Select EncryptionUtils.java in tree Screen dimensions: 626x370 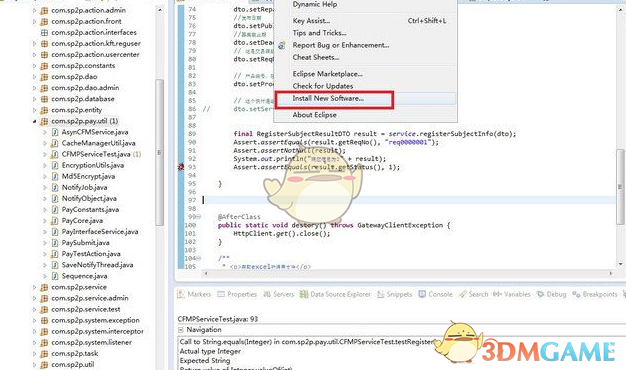click(93, 165)
